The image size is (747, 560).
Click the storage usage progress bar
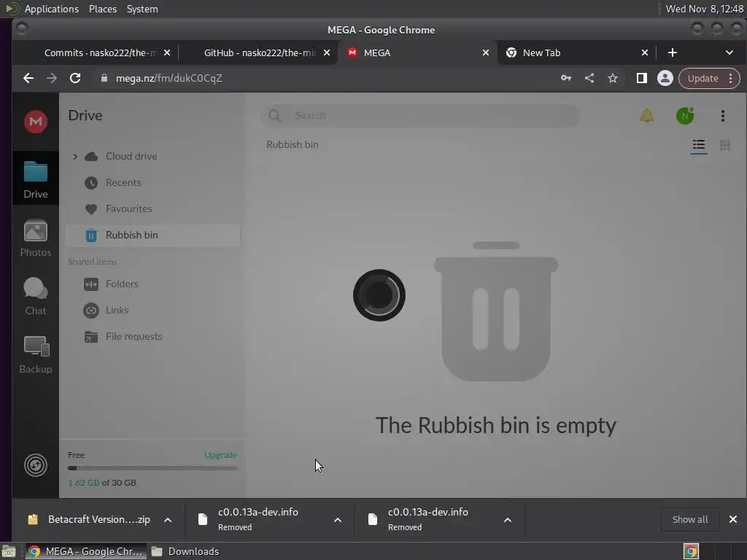[x=152, y=468]
